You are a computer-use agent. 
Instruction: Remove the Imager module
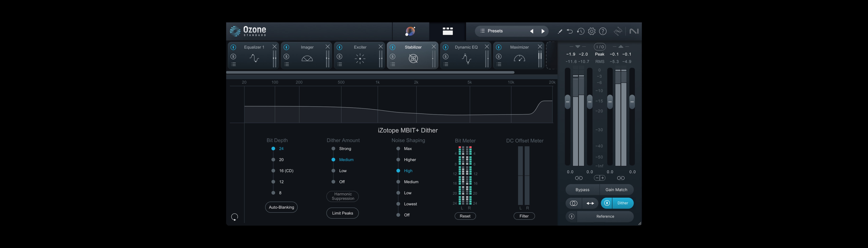coord(328,47)
